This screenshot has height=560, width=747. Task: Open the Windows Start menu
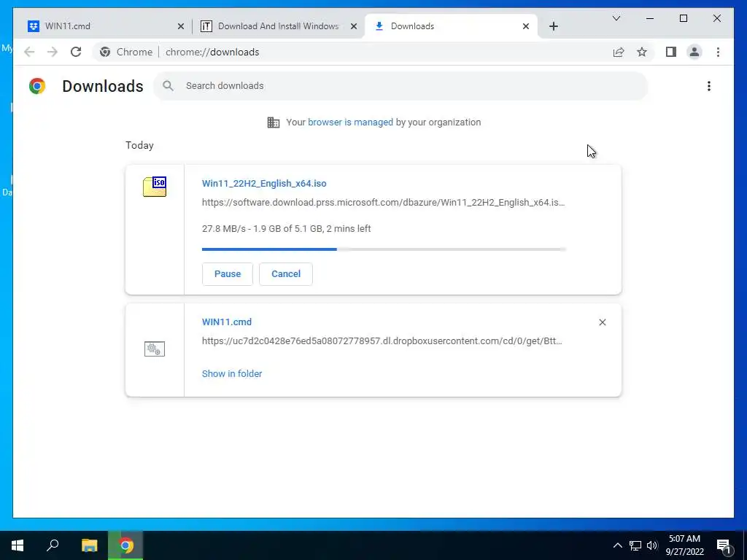click(x=18, y=545)
